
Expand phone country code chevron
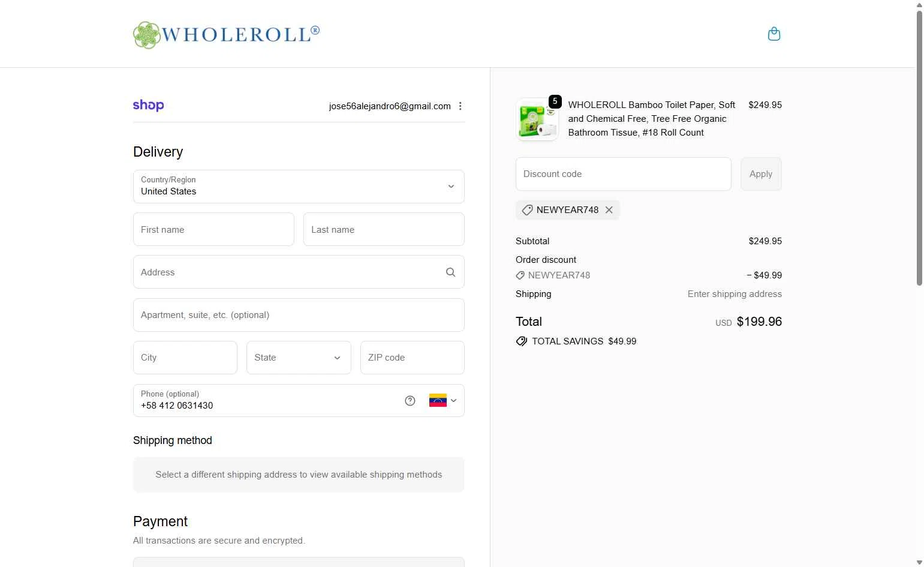(x=453, y=401)
